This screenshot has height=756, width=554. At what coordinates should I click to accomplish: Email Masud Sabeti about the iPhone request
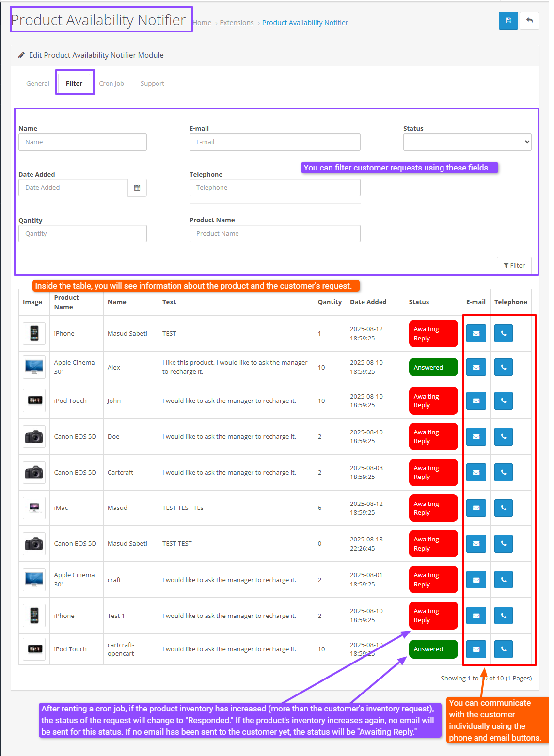coord(476,334)
